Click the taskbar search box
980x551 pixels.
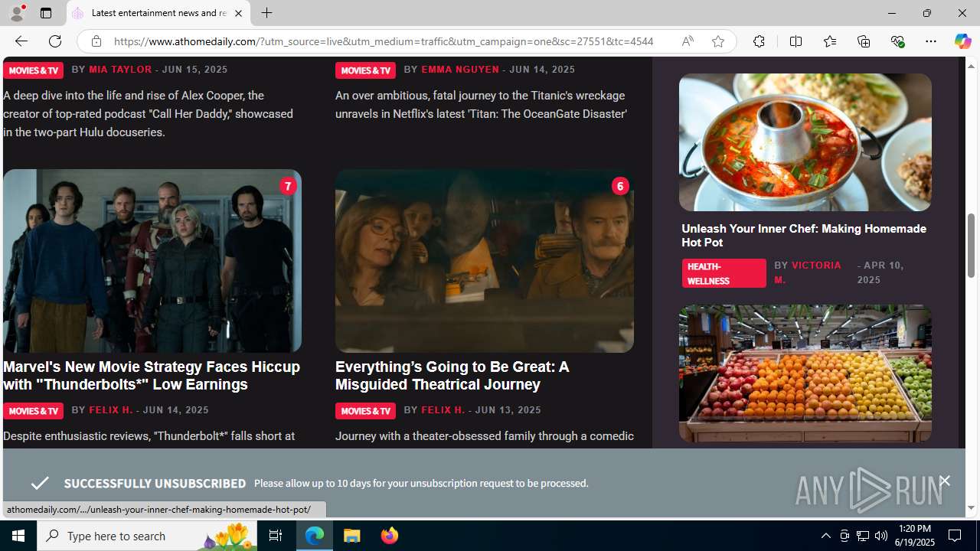tap(148, 536)
